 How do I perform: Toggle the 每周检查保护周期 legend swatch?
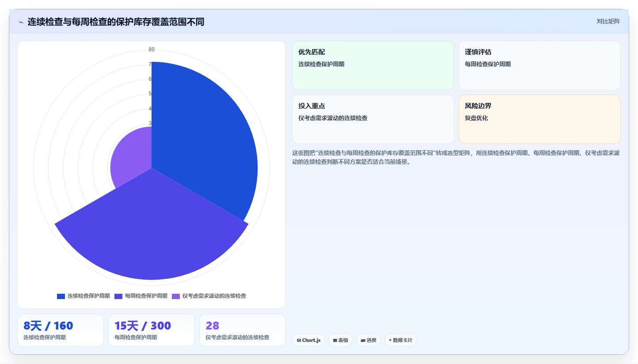pyautogui.click(x=118, y=296)
